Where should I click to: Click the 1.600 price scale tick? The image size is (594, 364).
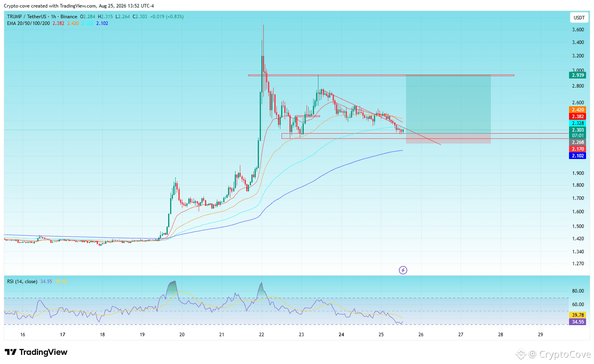[x=578, y=212]
